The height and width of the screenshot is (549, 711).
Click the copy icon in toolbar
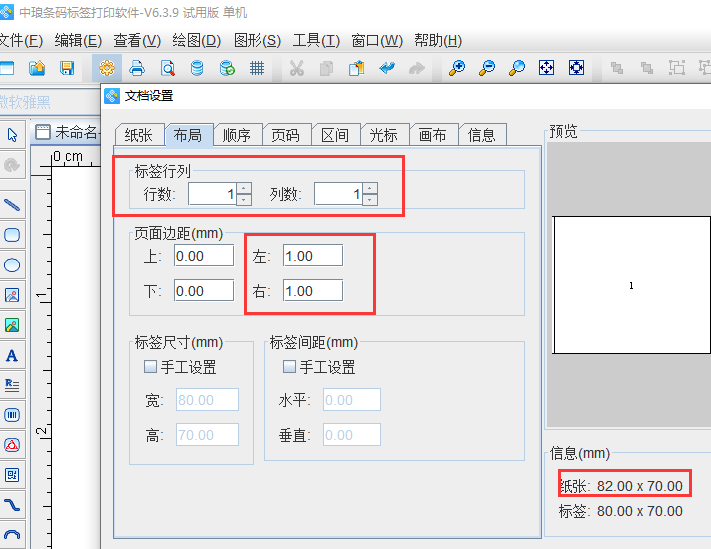326,68
